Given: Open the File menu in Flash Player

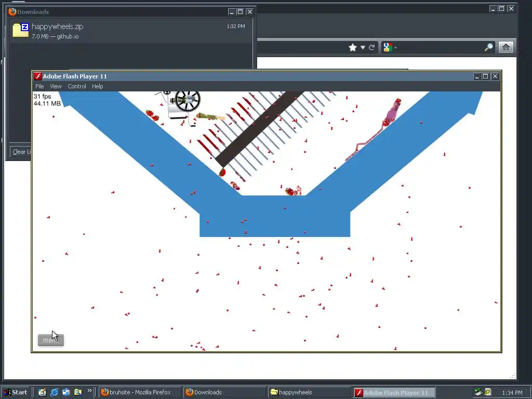Looking at the screenshot, I should [x=39, y=86].
